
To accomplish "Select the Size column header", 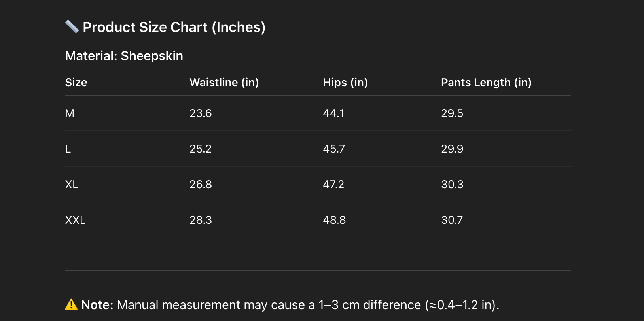I will (76, 82).
